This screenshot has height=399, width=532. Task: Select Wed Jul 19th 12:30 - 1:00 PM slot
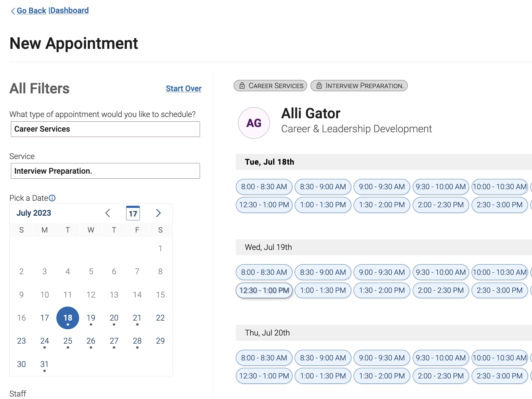(x=264, y=290)
